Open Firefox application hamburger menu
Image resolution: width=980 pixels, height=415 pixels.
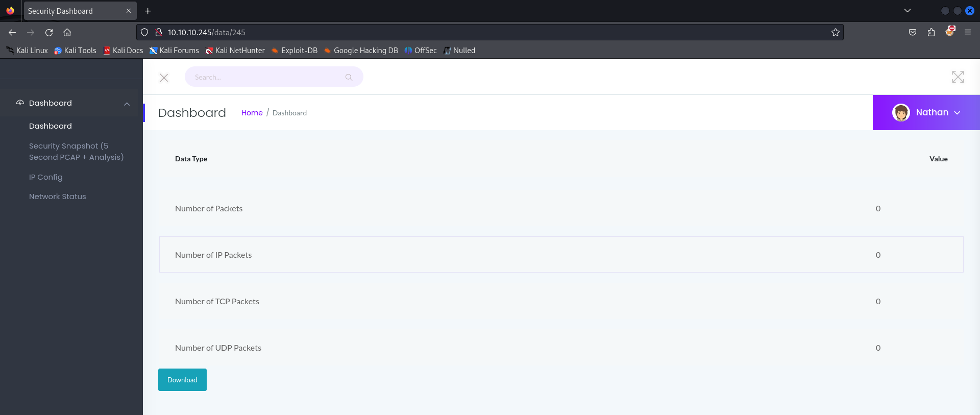pyautogui.click(x=967, y=32)
